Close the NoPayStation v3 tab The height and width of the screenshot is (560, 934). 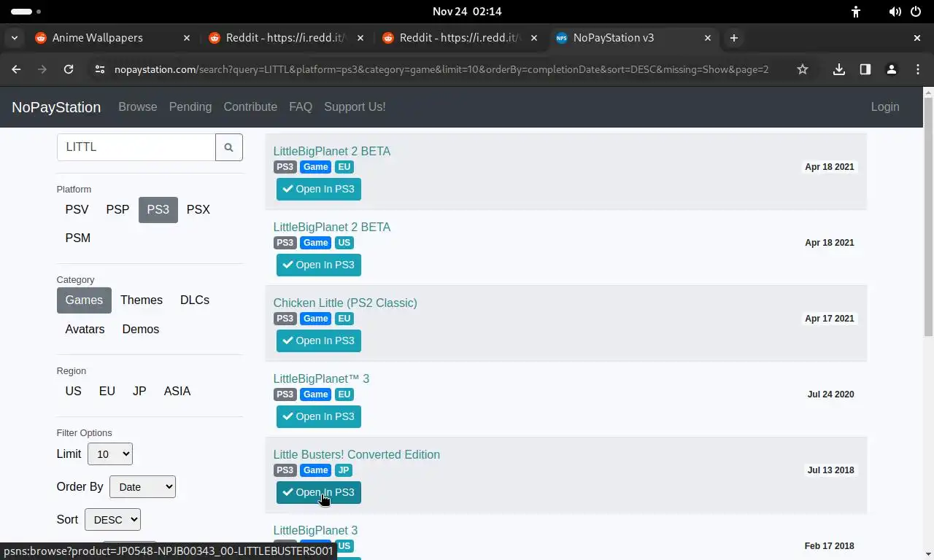click(x=707, y=38)
